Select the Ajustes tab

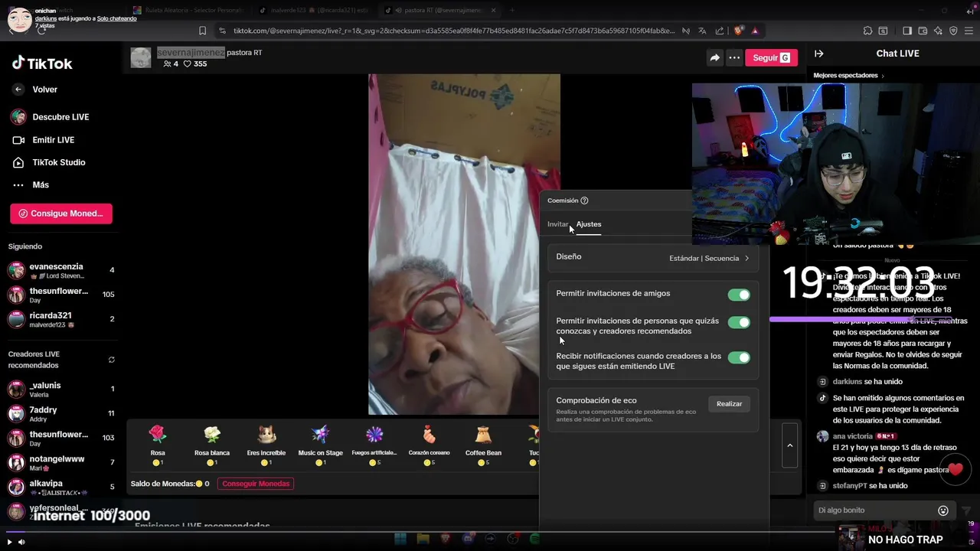589,224
